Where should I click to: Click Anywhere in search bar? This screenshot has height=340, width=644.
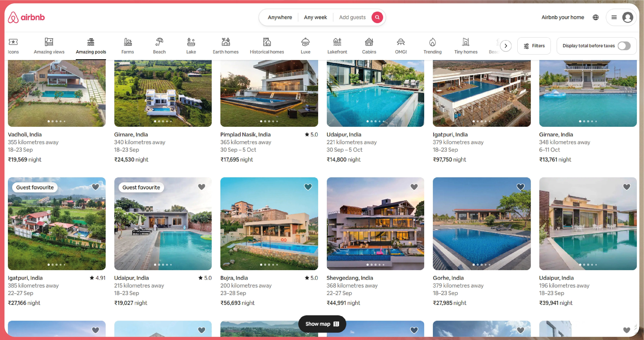[280, 17]
